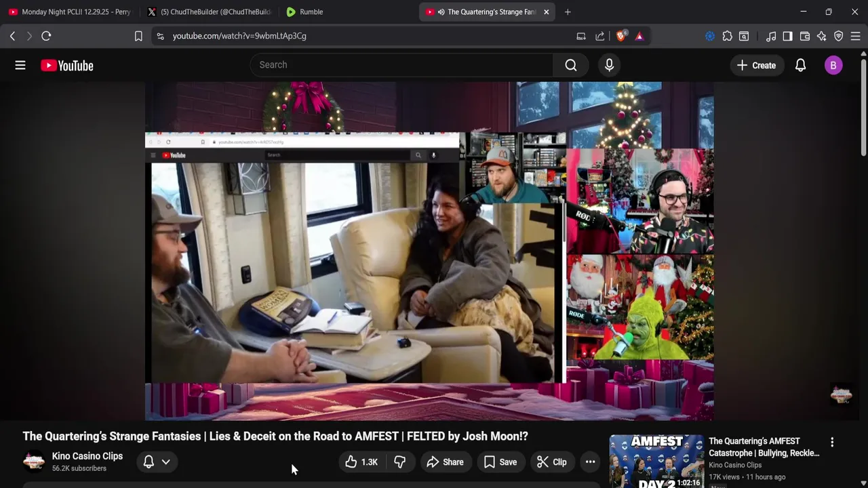The height and width of the screenshot is (488, 868).
Task: Go back to previous page
Action: (x=12, y=36)
